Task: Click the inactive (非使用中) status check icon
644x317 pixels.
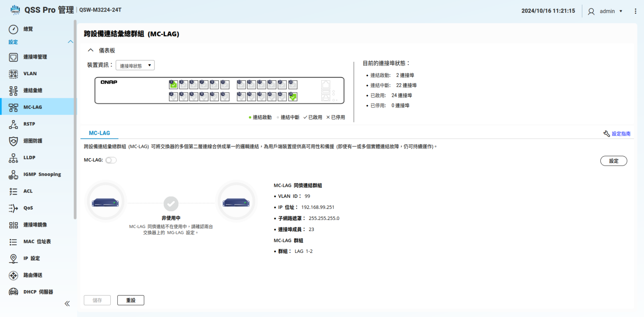Action: 171,204
